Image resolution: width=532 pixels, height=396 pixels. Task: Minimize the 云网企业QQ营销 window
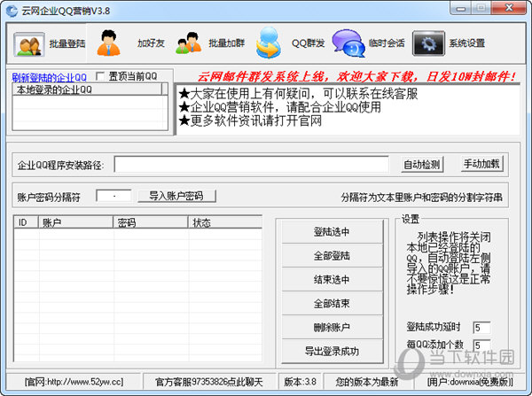(x=461, y=9)
